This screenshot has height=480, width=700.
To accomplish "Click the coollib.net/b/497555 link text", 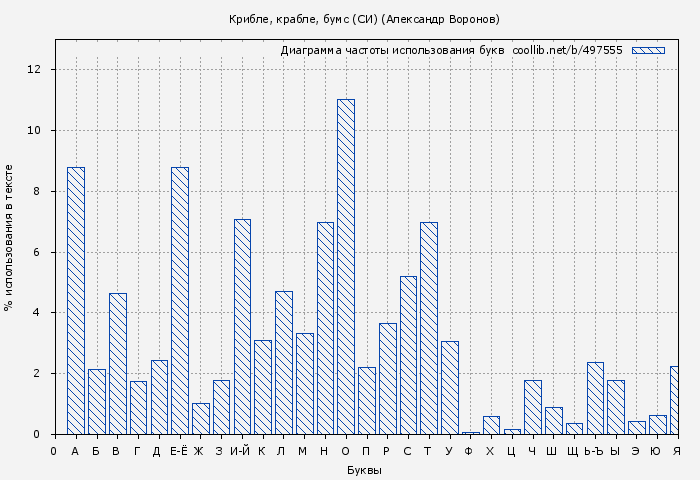I will pos(567,50).
